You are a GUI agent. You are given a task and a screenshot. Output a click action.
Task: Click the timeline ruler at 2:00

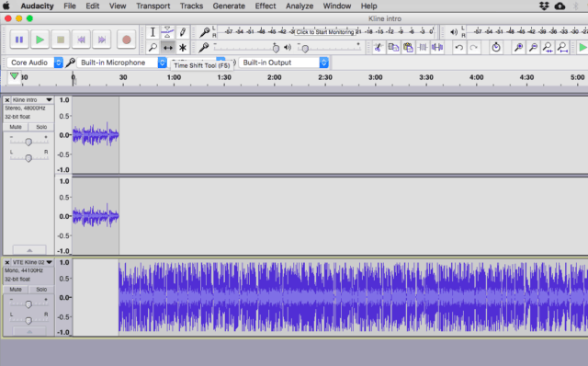point(275,77)
